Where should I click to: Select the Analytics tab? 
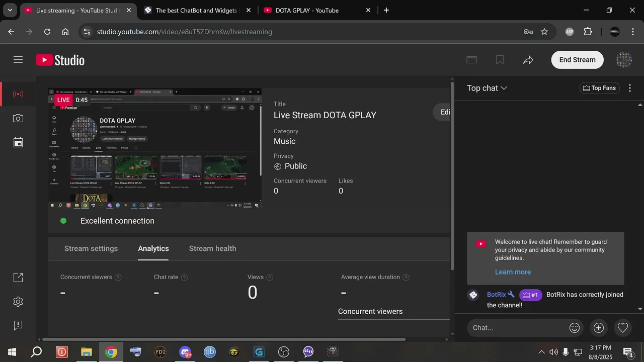[153, 249]
